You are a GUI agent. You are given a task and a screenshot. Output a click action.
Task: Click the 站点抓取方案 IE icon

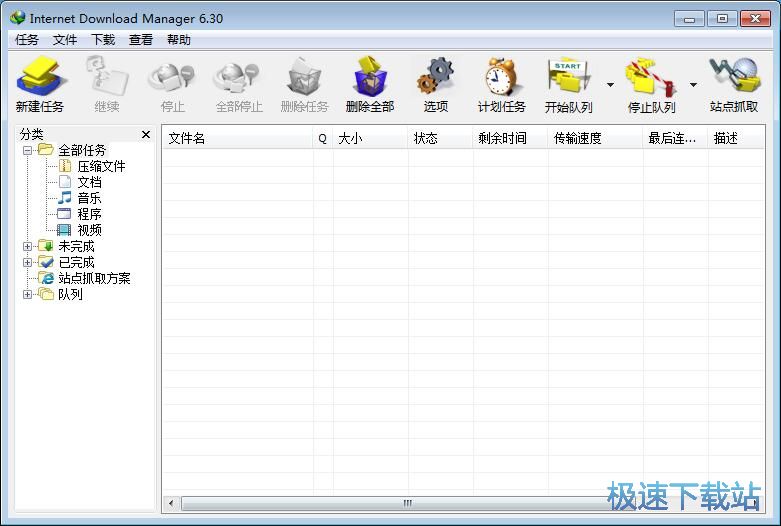coord(46,278)
